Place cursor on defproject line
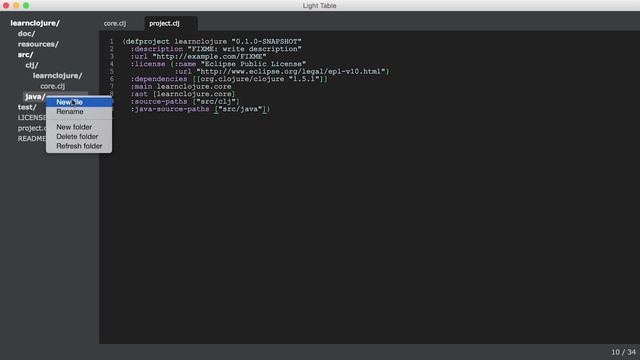 (212, 41)
